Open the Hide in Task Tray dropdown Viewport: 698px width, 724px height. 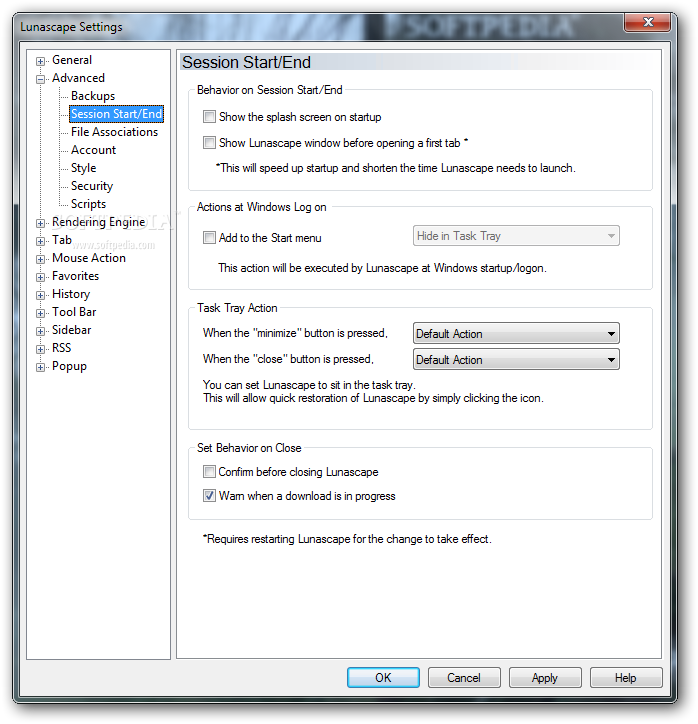click(516, 236)
